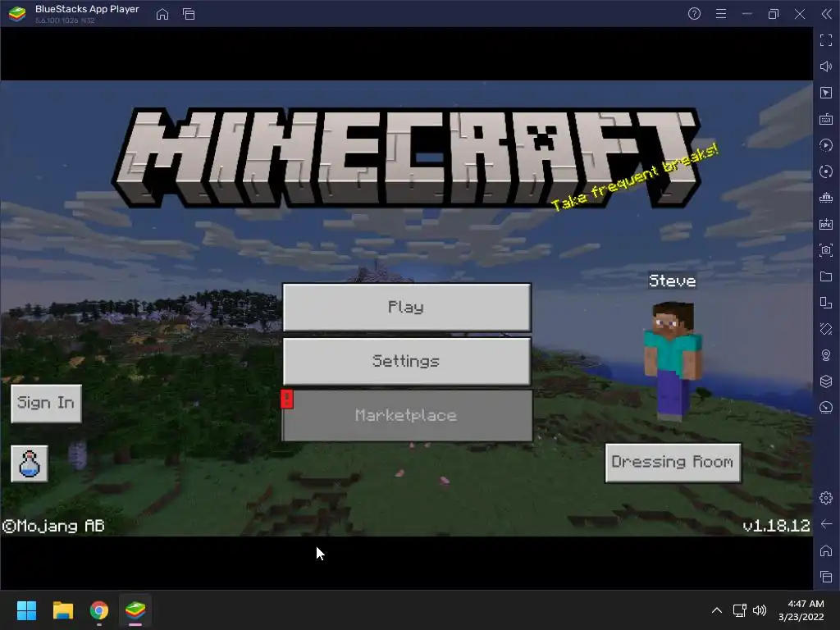
Task: Click the multi-window icon in title bar
Action: (x=189, y=14)
